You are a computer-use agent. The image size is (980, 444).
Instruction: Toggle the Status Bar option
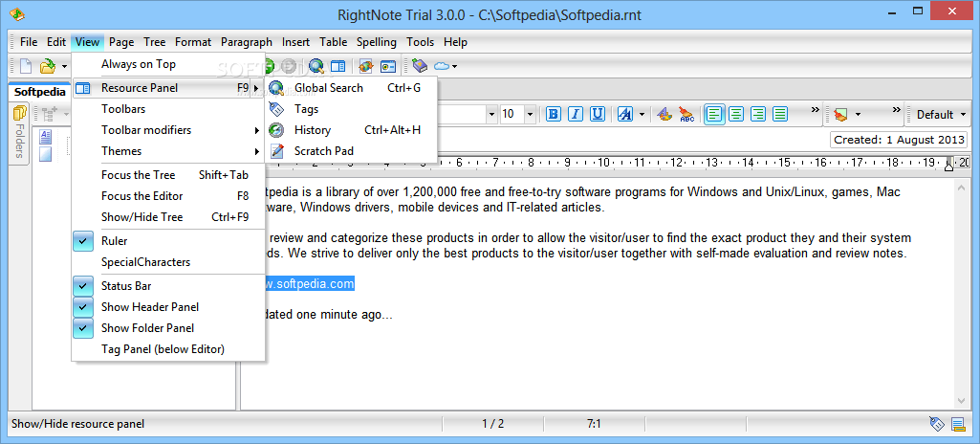pos(168,286)
